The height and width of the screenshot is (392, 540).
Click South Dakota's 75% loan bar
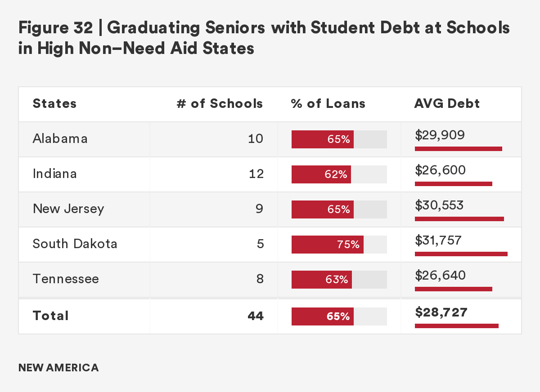coord(339,245)
